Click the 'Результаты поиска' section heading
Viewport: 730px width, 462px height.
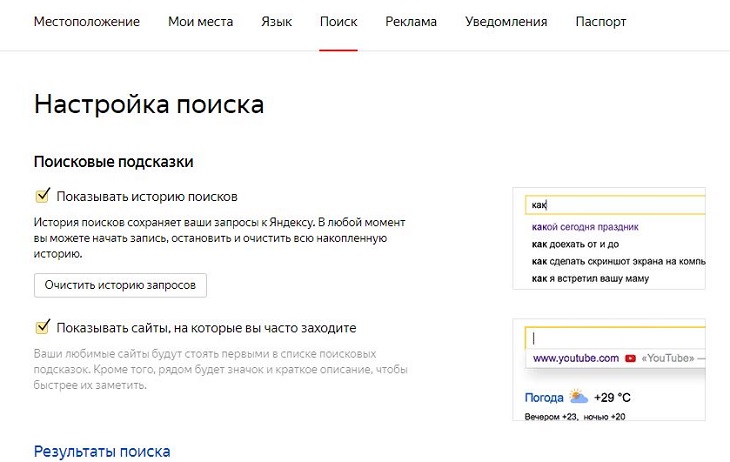(102, 451)
